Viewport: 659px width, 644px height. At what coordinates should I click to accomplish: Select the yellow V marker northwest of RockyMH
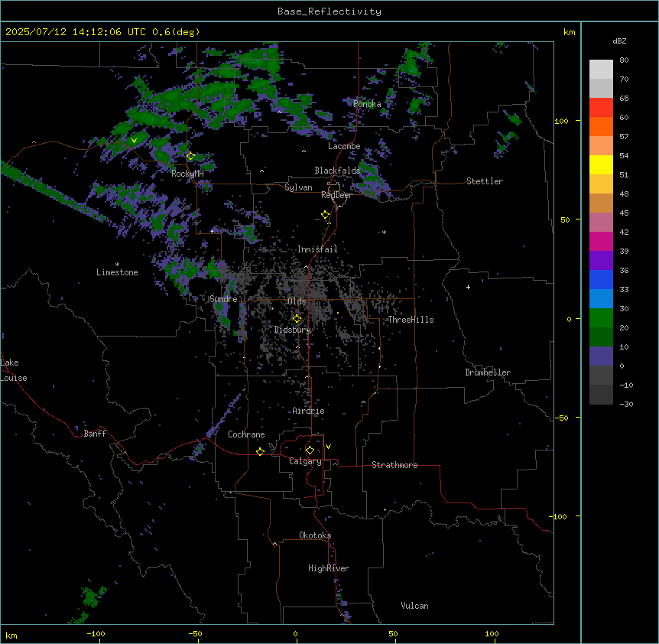tap(134, 141)
